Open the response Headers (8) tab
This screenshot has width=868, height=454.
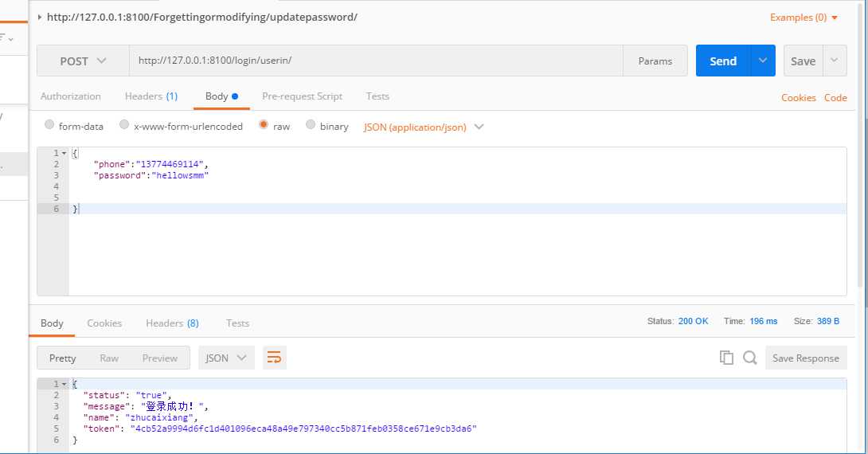(x=172, y=323)
